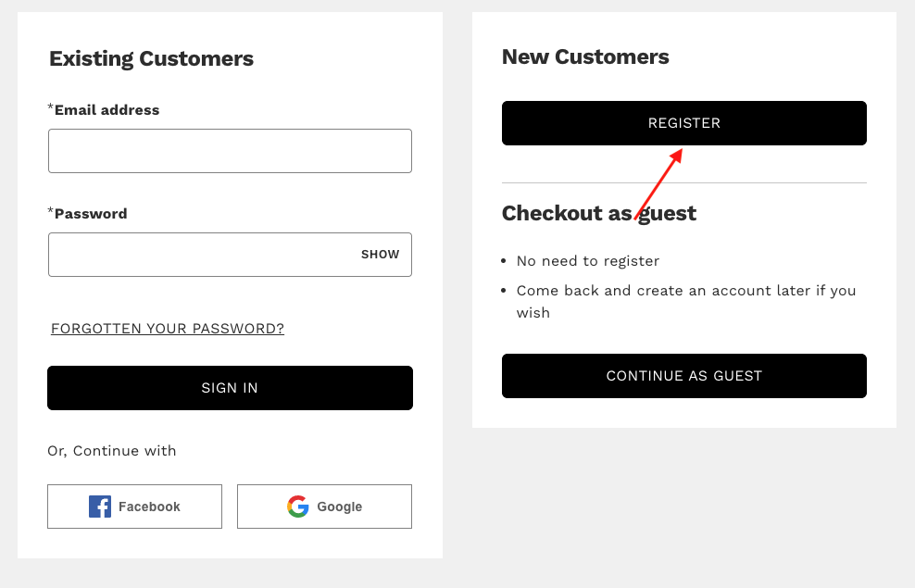
Task: Click the Google 'G' logo icon
Action: coord(297,507)
